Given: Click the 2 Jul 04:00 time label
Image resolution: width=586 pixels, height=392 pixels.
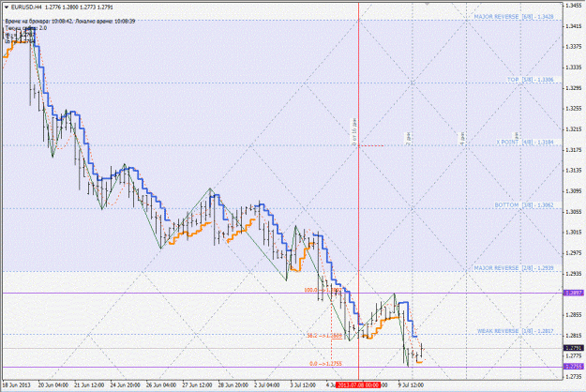Looking at the screenshot, I should pos(267,384).
